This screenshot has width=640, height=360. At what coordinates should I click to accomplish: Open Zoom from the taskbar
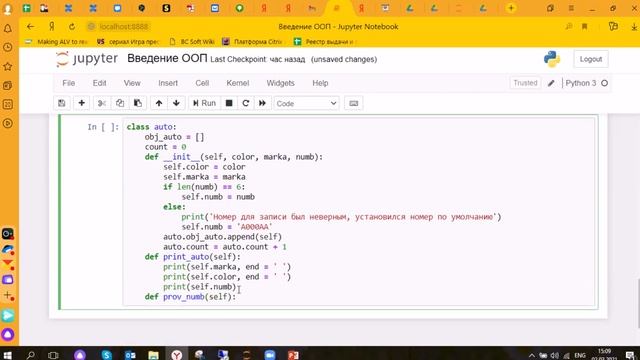[270, 355]
